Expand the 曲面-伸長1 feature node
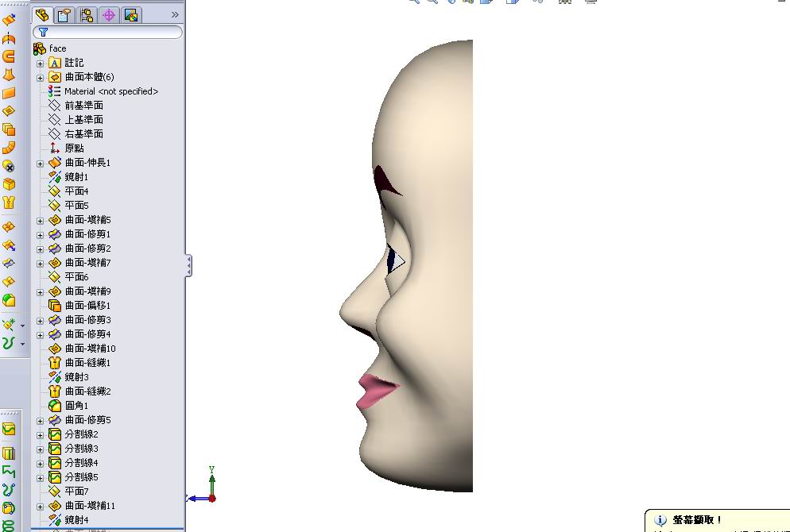Image resolution: width=790 pixels, height=532 pixels. click(x=40, y=162)
